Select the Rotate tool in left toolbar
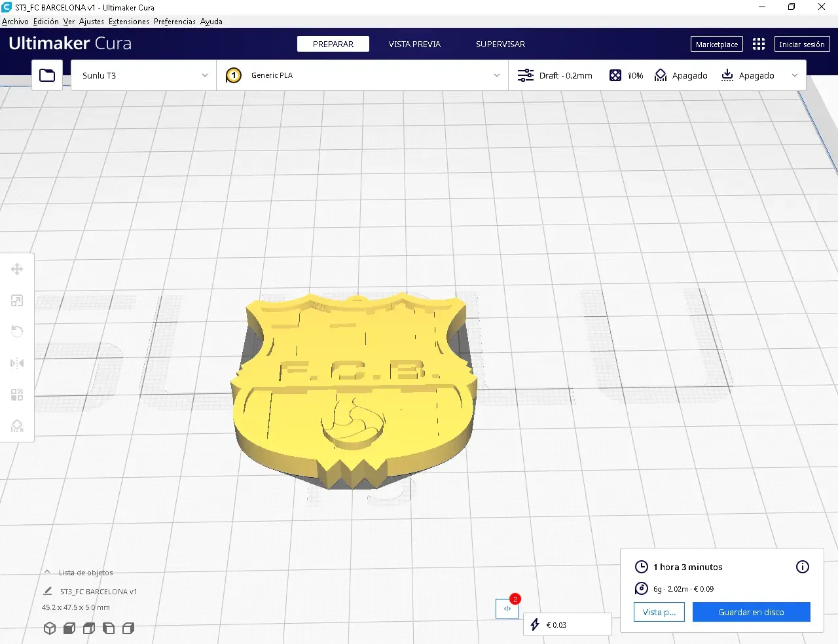Viewport: 838px width, 644px height. (x=17, y=332)
